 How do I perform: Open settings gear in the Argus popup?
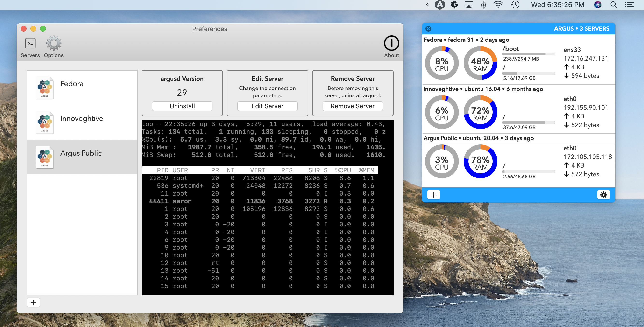click(603, 195)
